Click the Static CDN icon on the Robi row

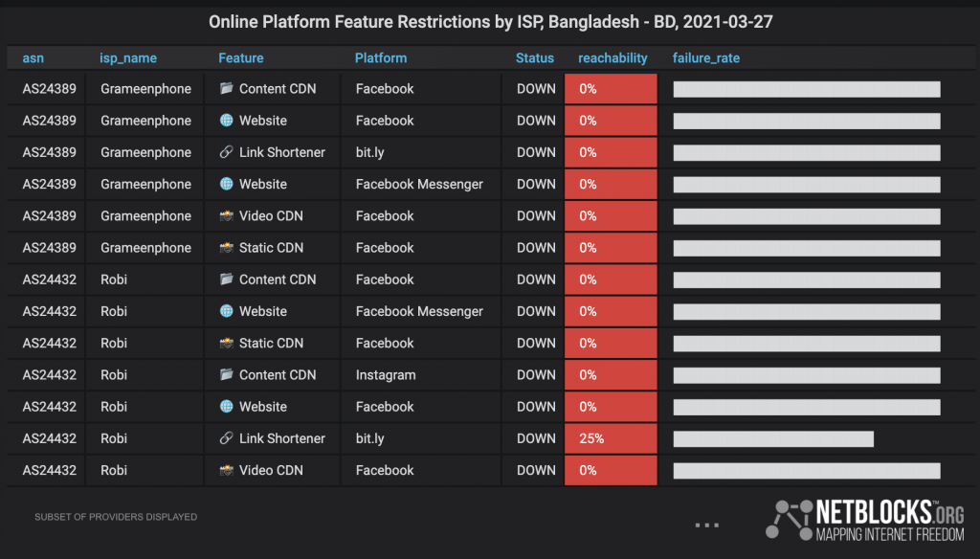point(226,343)
